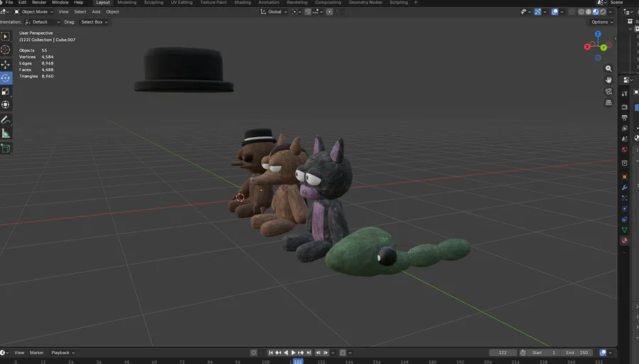Open Object properties tab (orange square)

624,177
